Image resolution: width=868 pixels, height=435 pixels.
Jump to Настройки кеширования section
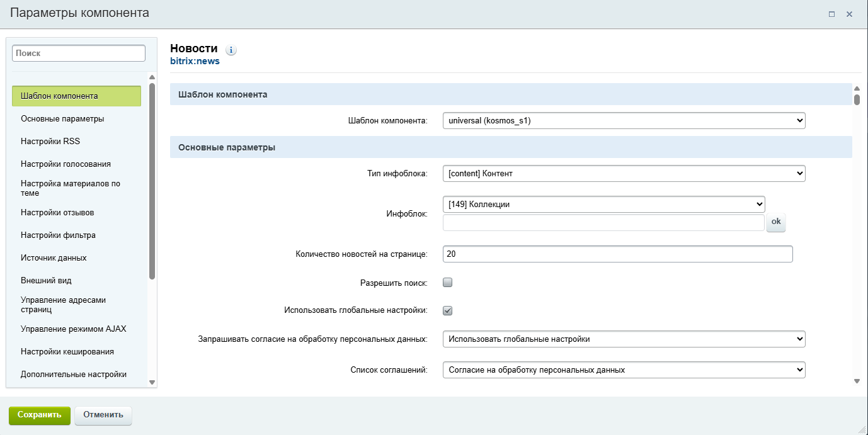pyautogui.click(x=67, y=351)
